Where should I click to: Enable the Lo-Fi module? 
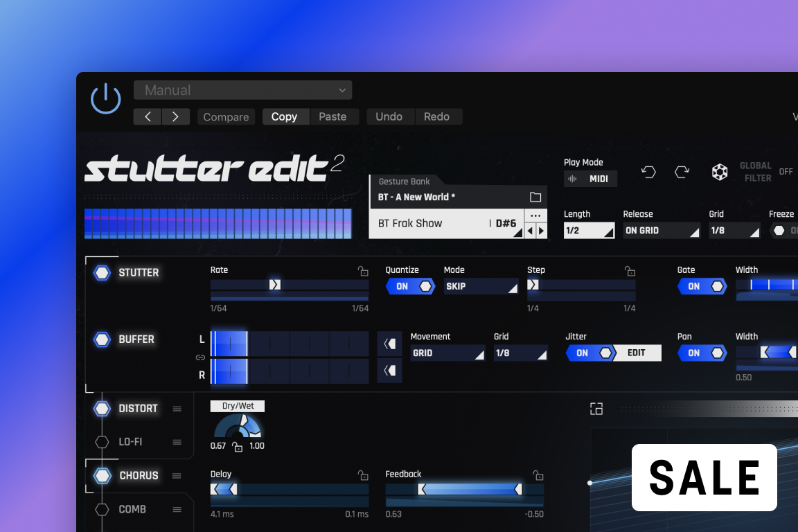[x=103, y=442]
